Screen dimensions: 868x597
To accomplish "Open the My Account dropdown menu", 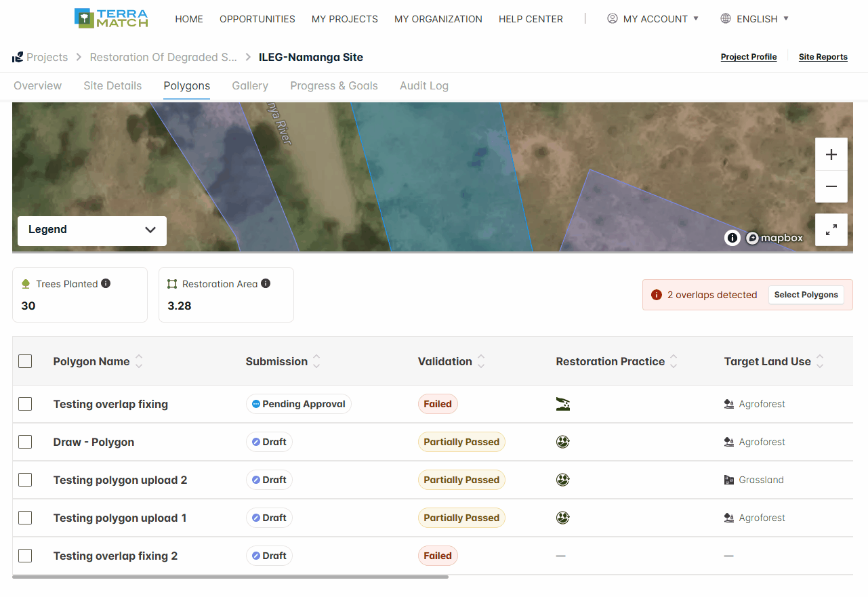I will (x=653, y=19).
